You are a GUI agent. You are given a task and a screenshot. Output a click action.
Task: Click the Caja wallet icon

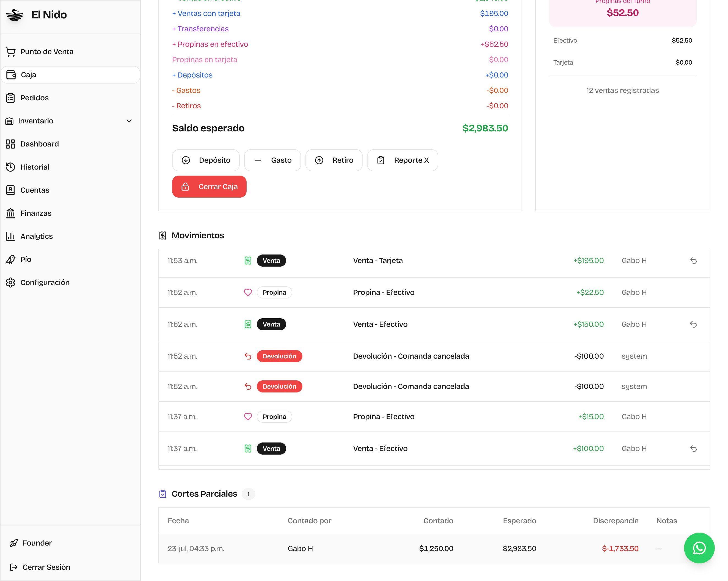11,74
